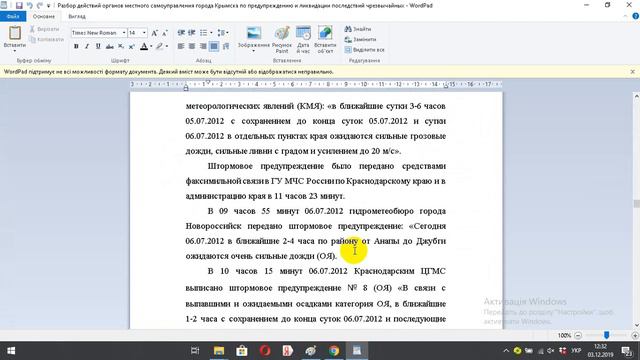This screenshot has height=360, width=640.
Task: Click the shrink font icon
Action: (165, 33)
